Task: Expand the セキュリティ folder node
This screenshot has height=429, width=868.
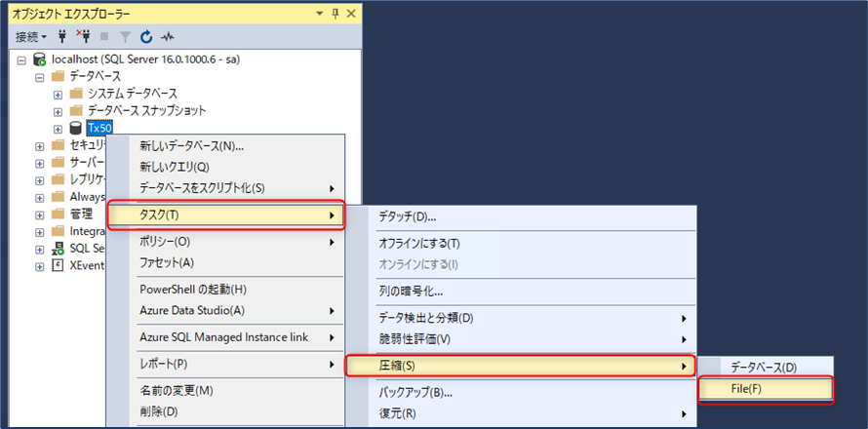Action: pos(39,146)
